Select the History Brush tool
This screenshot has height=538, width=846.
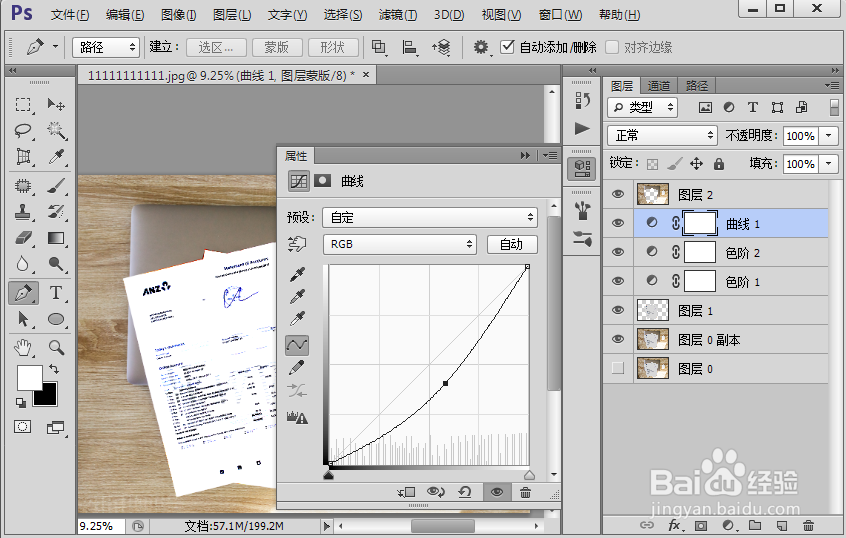click(56, 212)
